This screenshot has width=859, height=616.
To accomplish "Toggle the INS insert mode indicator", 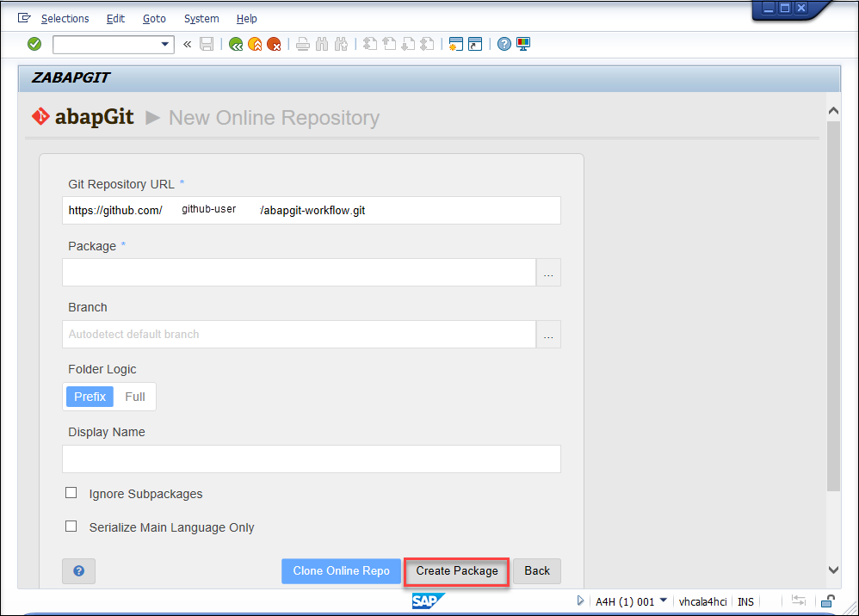I will pyautogui.click(x=745, y=601).
